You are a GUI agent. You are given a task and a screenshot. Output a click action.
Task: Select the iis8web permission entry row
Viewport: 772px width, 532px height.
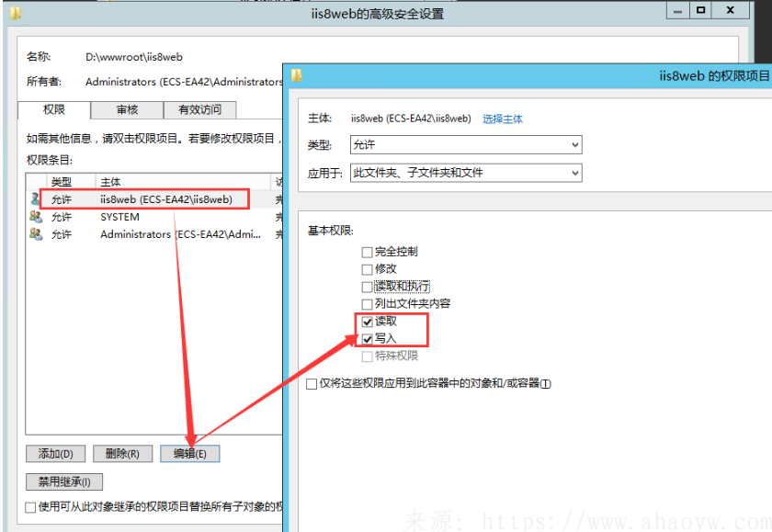(x=165, y=199)
